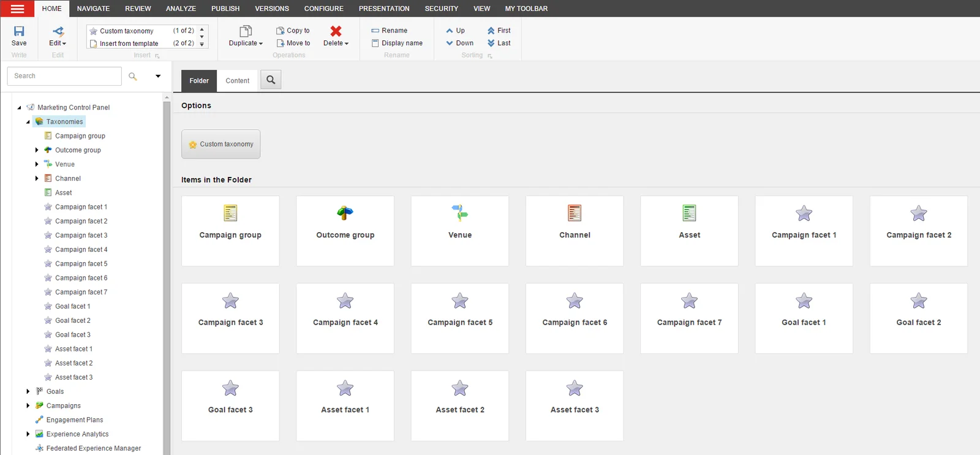Image resolution: width=980 pixels, height=455 pixels.
Task: Expand the Goals tree node
Action: click(x=28, y=391)
